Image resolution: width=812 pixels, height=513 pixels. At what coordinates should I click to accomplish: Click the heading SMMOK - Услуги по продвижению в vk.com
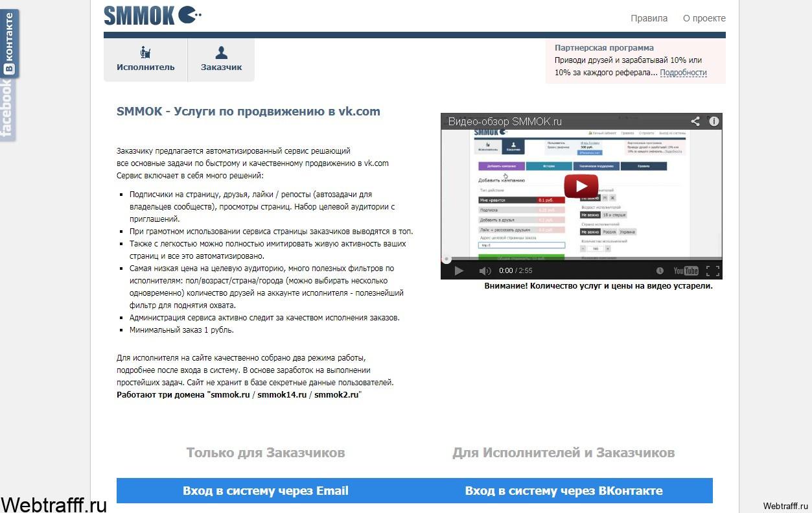click(248, 111)
